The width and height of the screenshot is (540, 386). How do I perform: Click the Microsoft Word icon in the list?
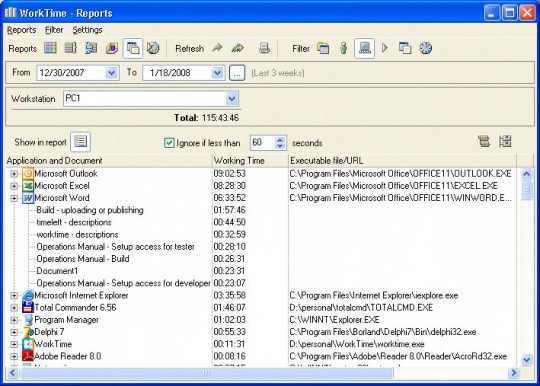pos(28,198)
